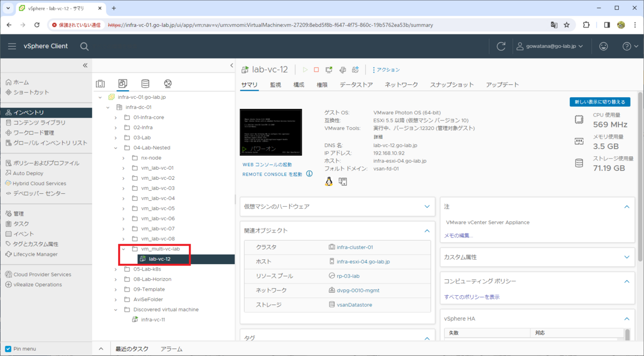Viewport: 644px width, 356px height.
Task: Click the Launch Console monitor icon
Action: pos(328,70)
